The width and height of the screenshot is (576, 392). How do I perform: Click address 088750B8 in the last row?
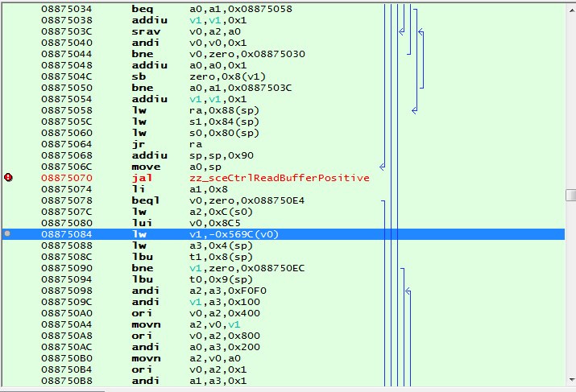point(66,381)
